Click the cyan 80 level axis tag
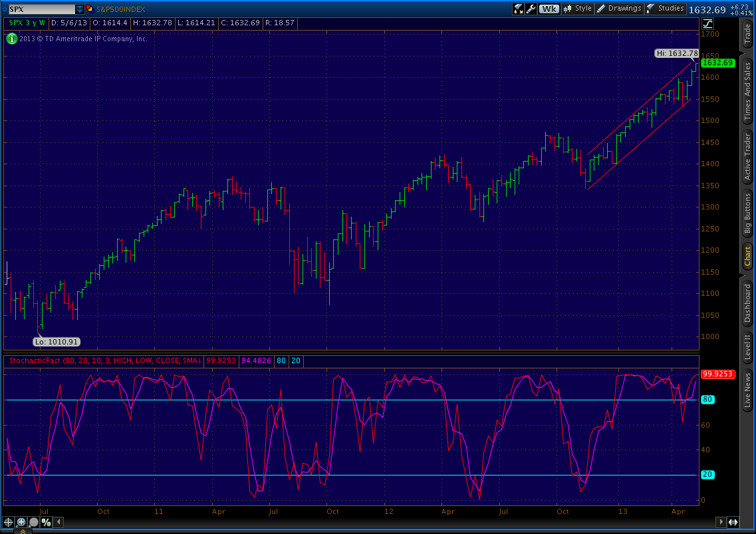Screen dimensions: 756x534 (x=707, y=400)
